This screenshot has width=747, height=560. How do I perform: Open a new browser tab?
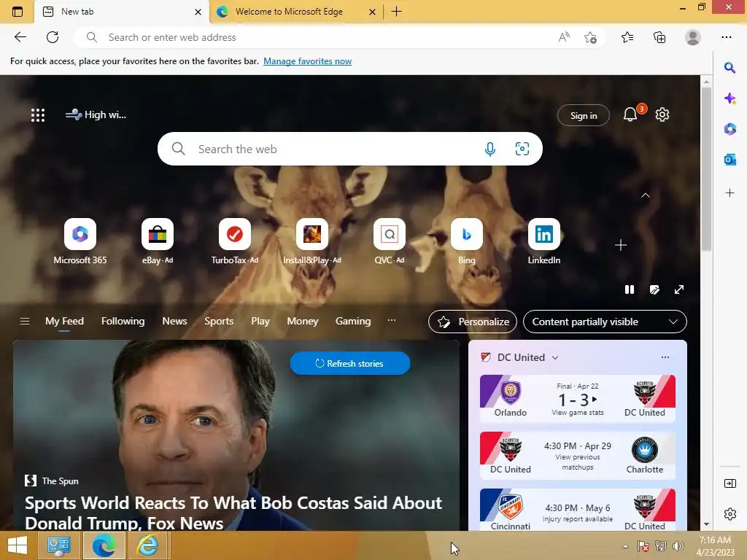396,12
